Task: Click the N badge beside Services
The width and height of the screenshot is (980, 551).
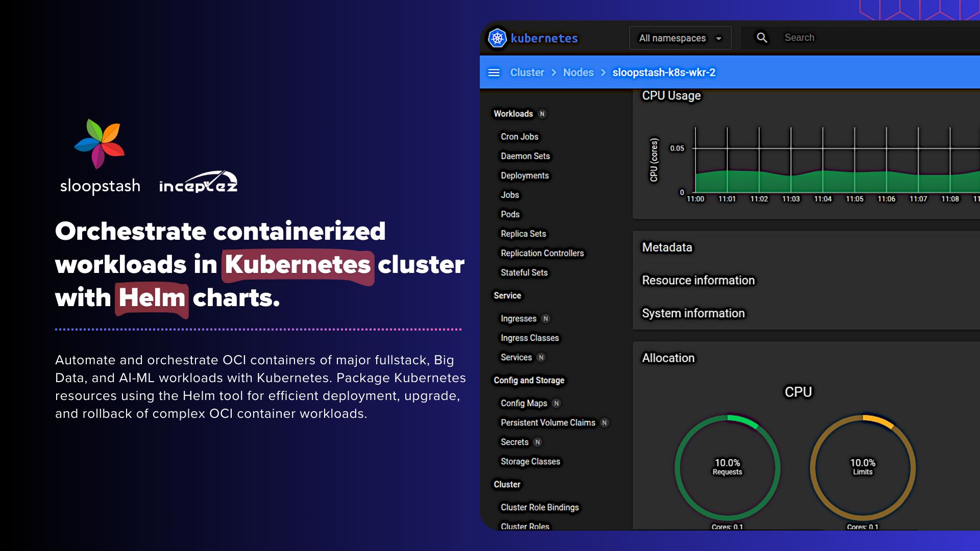Action: point(541,357)
